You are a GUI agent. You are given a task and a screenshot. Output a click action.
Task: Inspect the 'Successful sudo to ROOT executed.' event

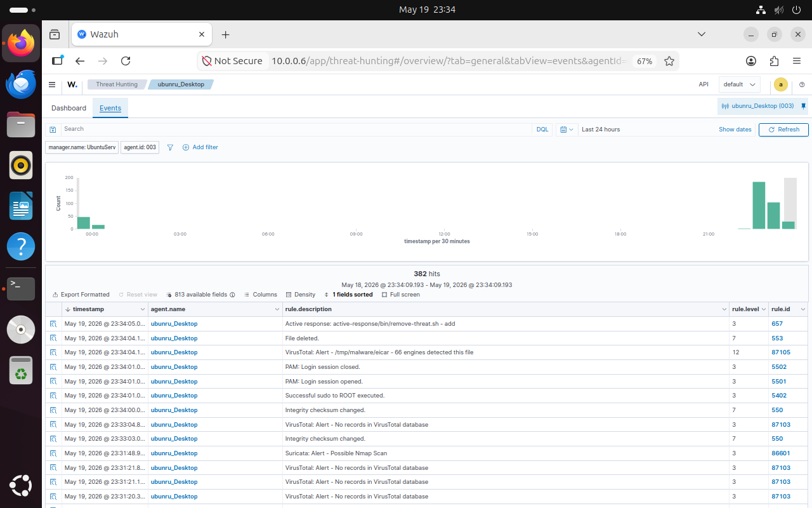[53, 396]
